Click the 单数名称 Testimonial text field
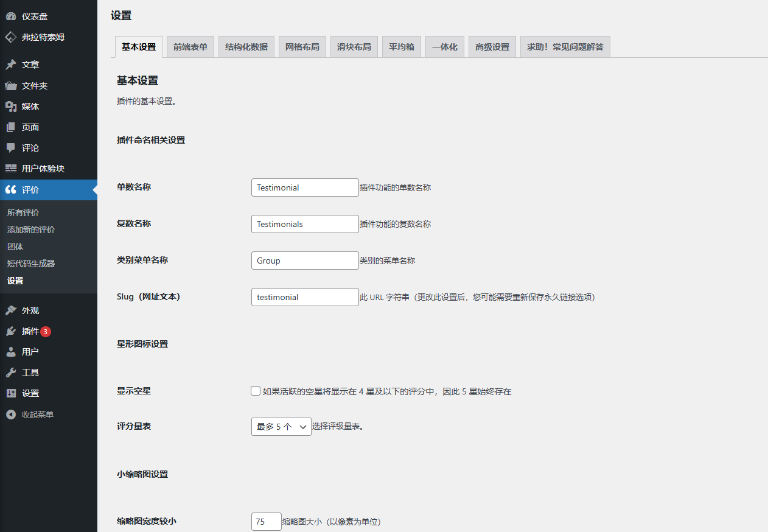768x532 pixels. pyautogui.click(x=305, y=187)
